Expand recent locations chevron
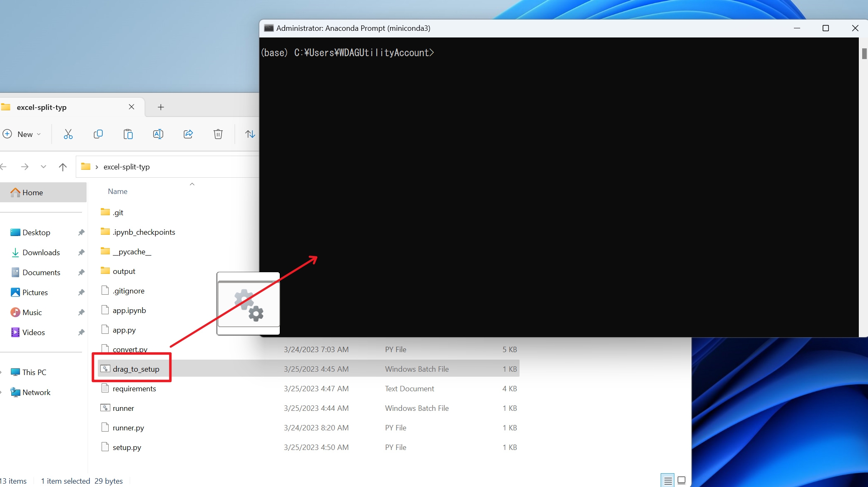 click(43, 167)
